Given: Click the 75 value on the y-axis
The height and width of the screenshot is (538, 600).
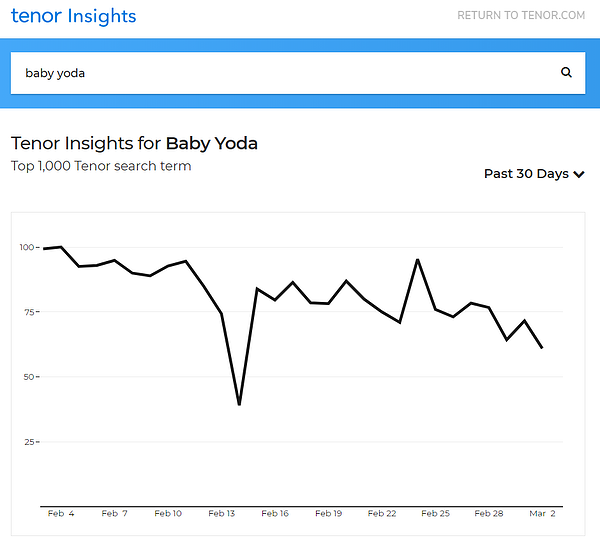Looking at the screenshot, I should point(28,312).
